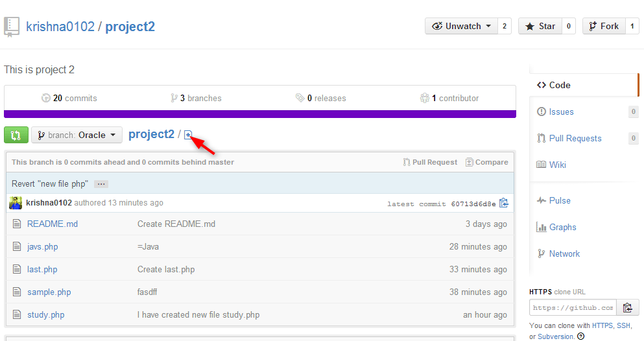
Task: Click the =Java commit message
Action: coord(148,246)
